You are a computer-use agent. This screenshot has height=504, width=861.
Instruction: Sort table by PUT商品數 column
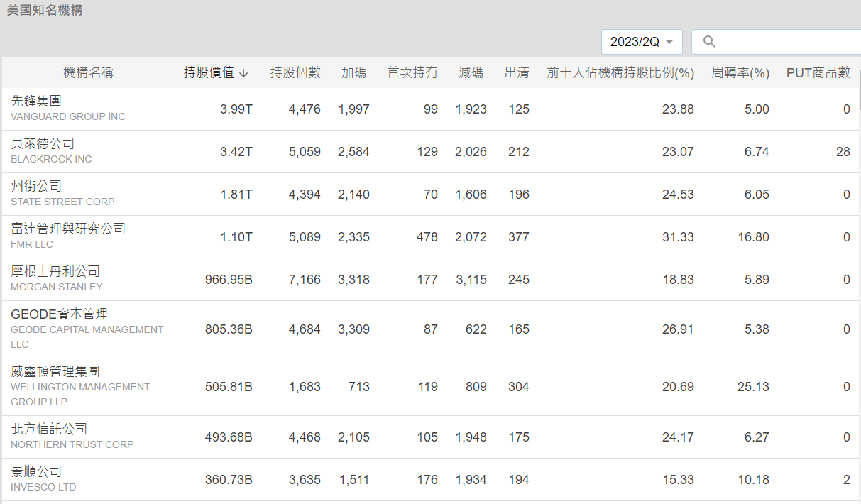818,72
